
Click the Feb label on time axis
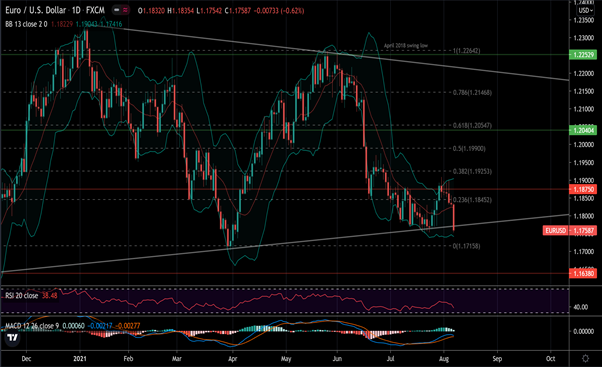pyautogui.click(x=128, y=359)
